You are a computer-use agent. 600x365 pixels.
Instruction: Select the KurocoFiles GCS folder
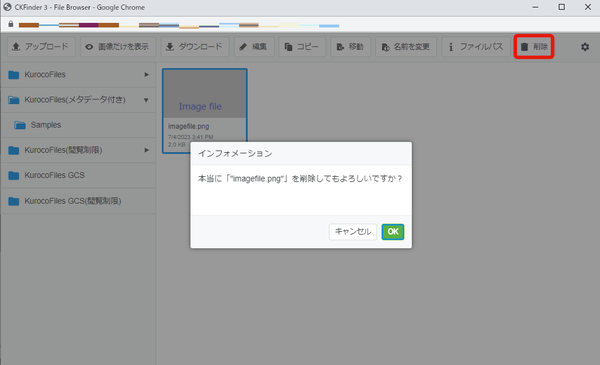(x=78, y=175)
